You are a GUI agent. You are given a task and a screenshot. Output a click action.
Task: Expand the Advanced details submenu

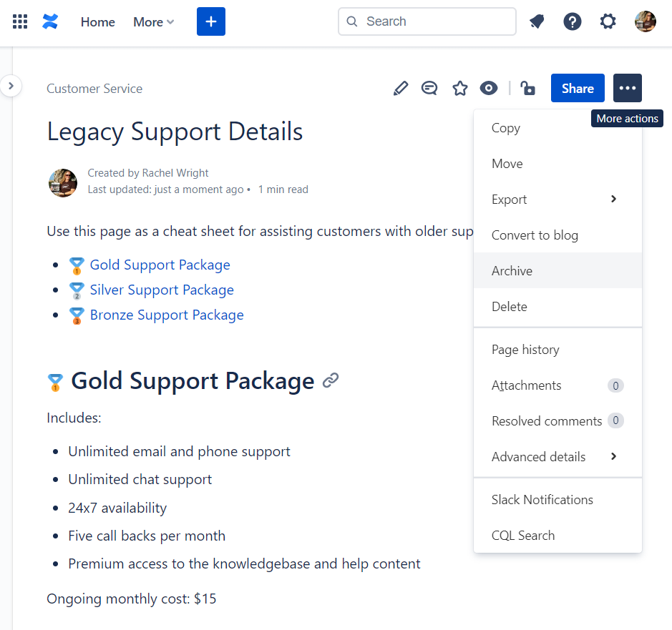click(x=538, y=456)
